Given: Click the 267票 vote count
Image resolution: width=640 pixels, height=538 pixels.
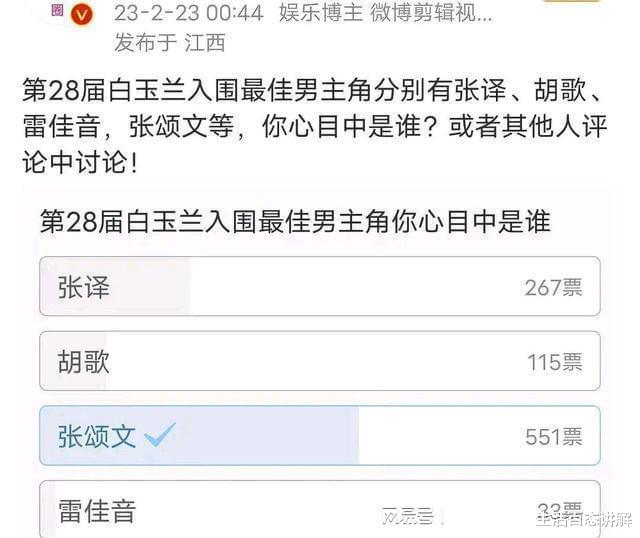Looking at the screenshot, I should point(553,287).
